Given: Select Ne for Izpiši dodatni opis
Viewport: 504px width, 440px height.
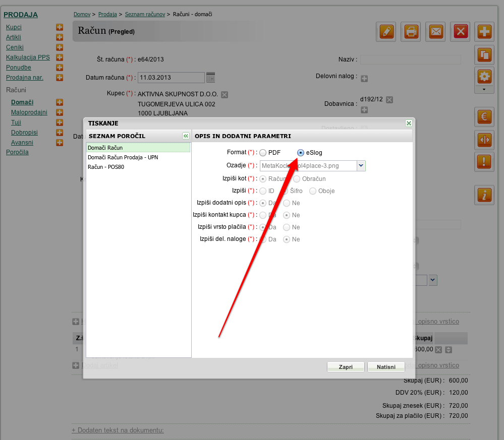Looking at the screenshot, I should [x=287, y=203].
